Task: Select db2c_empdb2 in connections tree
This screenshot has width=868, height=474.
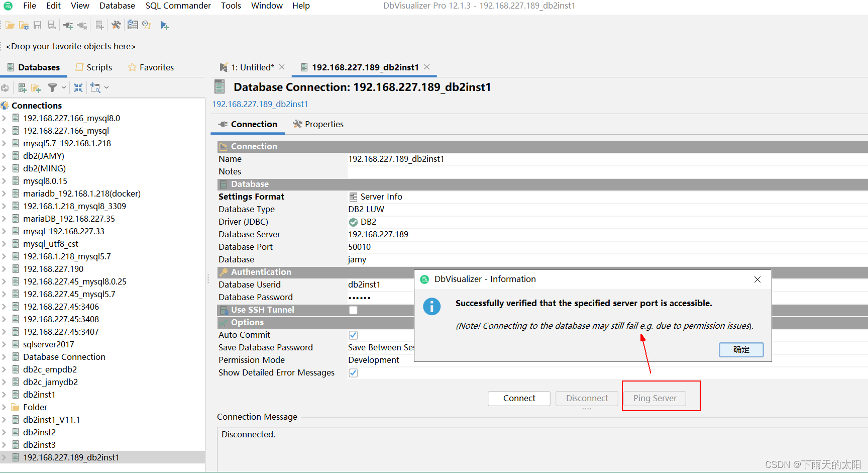Action: click(x=50, y=369)
